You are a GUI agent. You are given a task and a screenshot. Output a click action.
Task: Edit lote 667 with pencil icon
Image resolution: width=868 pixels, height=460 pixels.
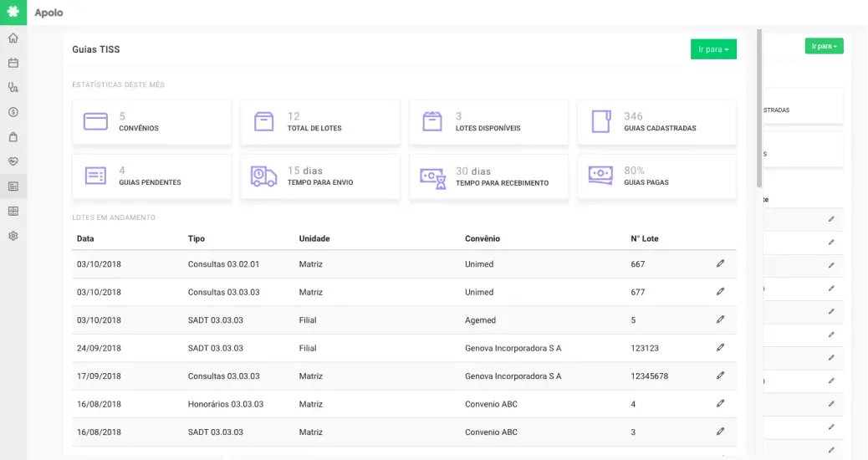point(720,263)
